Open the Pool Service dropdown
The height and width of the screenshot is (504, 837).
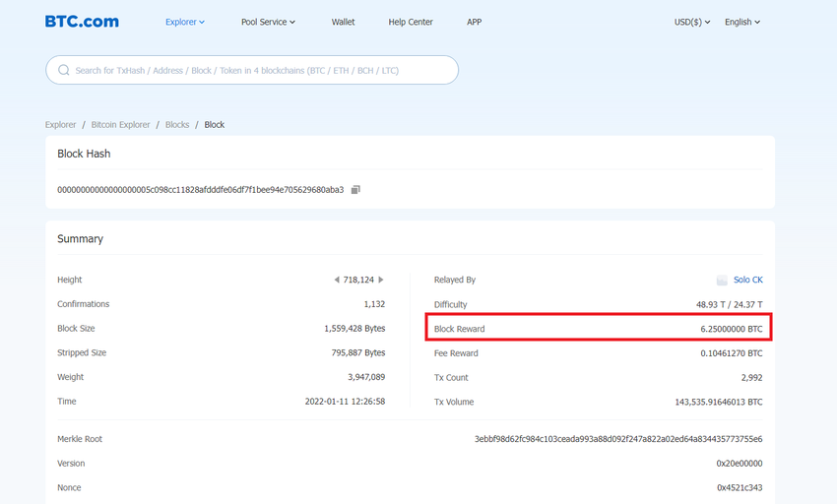(x=268, y=22)
